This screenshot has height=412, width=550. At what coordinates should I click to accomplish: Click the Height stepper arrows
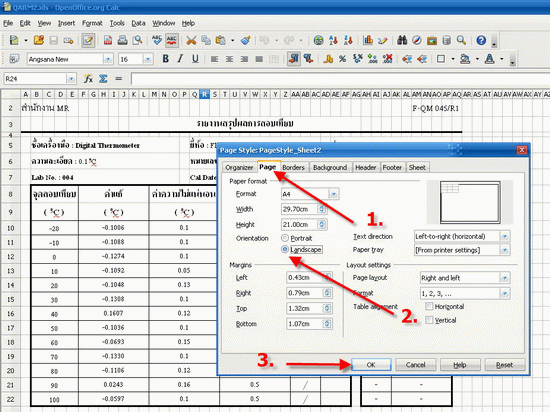[x=321, y=224]
